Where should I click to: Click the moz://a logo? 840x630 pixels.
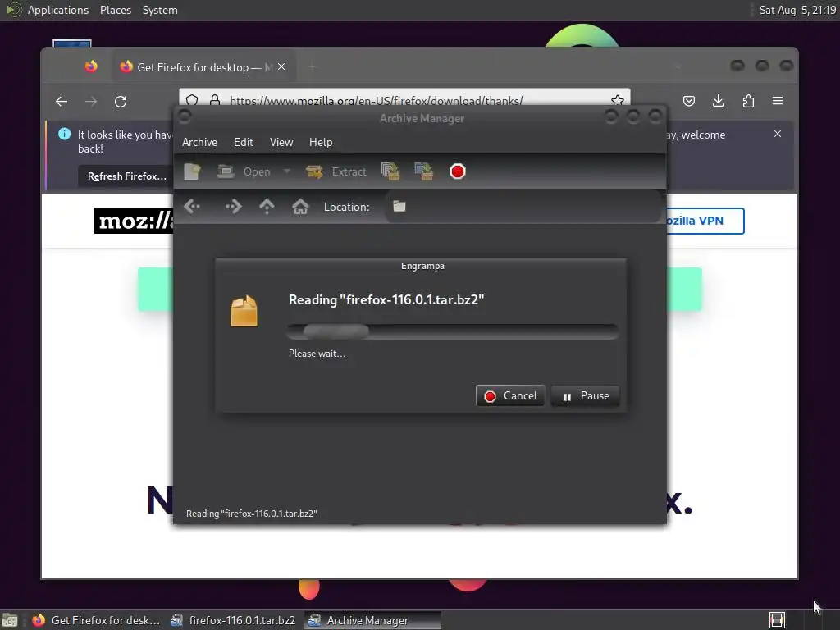pyautogui.click(x=134, y=221)
